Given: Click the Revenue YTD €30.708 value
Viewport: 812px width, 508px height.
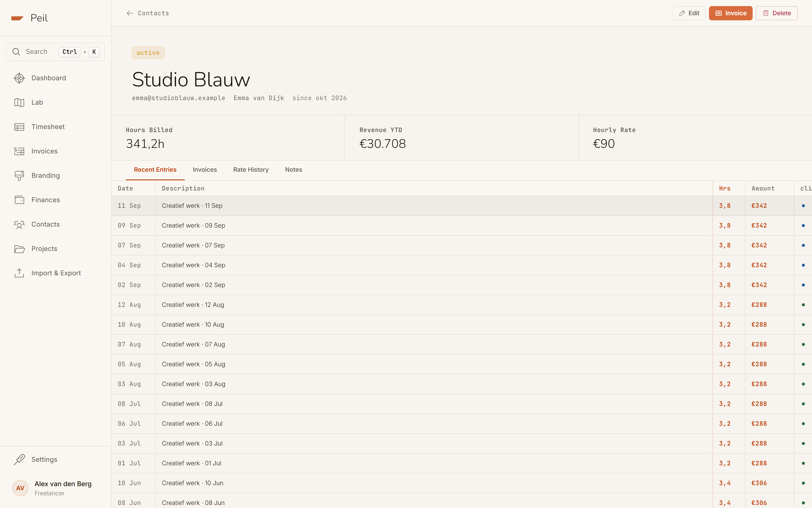Looking at the screenshot, I should point(382,144).
